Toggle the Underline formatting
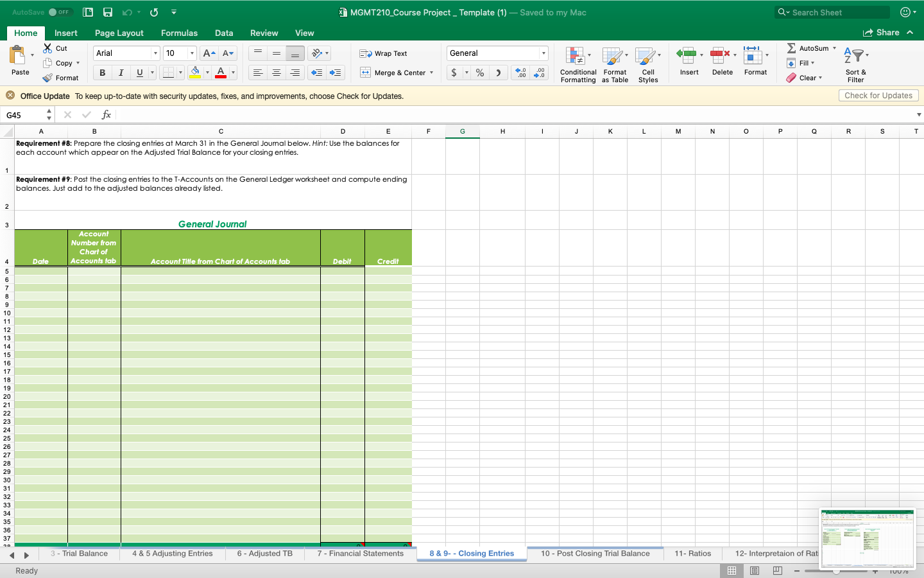 (x=139, y=73)
